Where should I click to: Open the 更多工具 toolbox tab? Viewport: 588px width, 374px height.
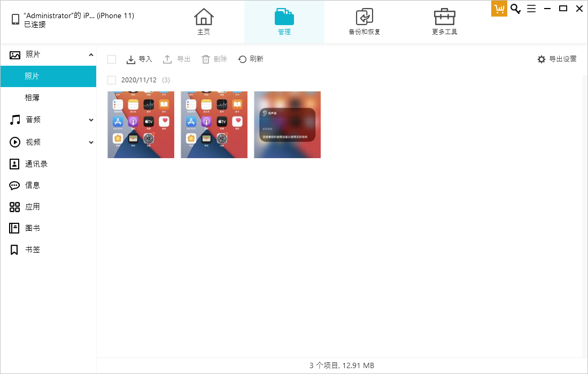pos(444,22)
